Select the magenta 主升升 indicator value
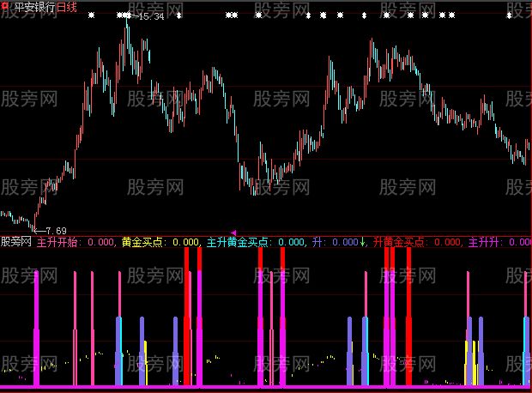The width and height of the screenshot is (532, 393). tap(500, 242)
